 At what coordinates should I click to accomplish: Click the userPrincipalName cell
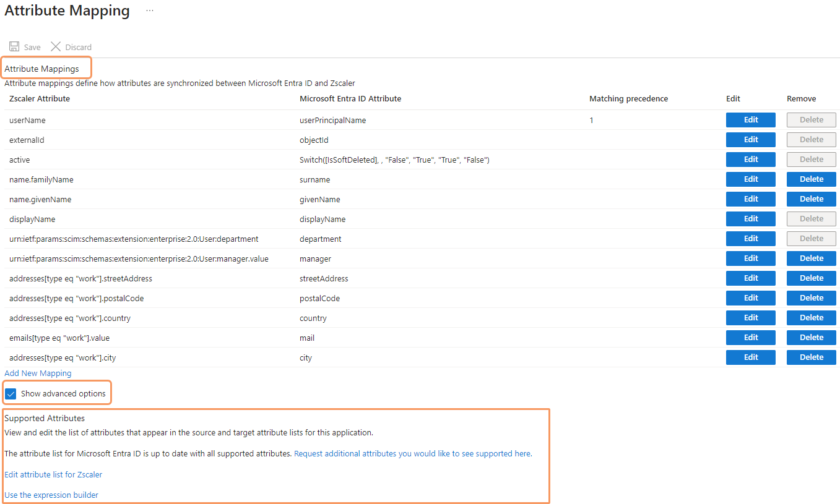pos(332,121)
